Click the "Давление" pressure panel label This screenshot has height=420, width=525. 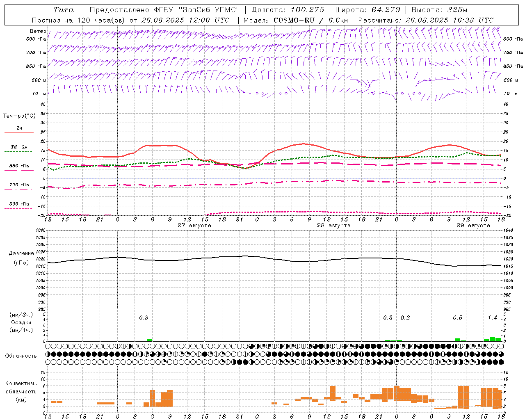point(21,253)
